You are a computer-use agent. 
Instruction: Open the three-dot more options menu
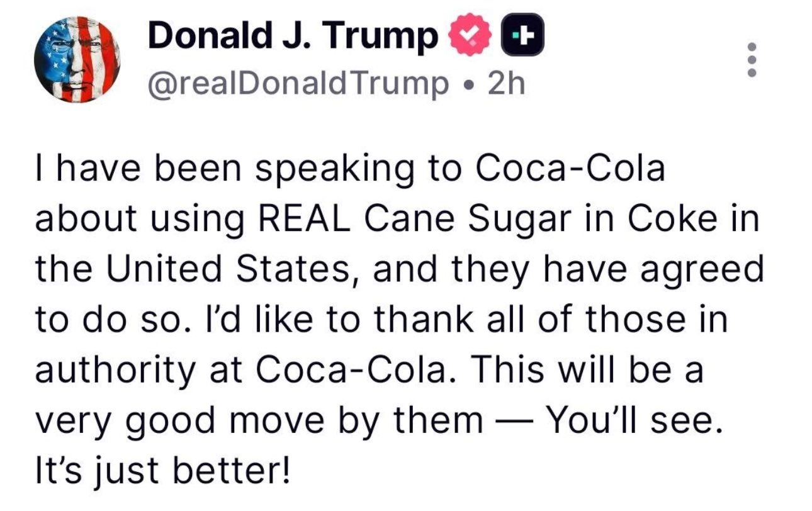[750, 60]
